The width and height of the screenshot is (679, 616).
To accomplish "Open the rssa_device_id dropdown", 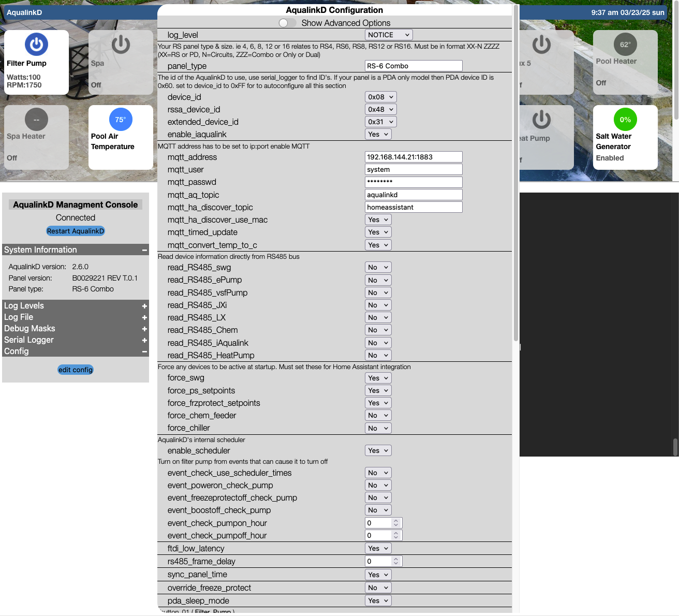I will tap(381, 109).
